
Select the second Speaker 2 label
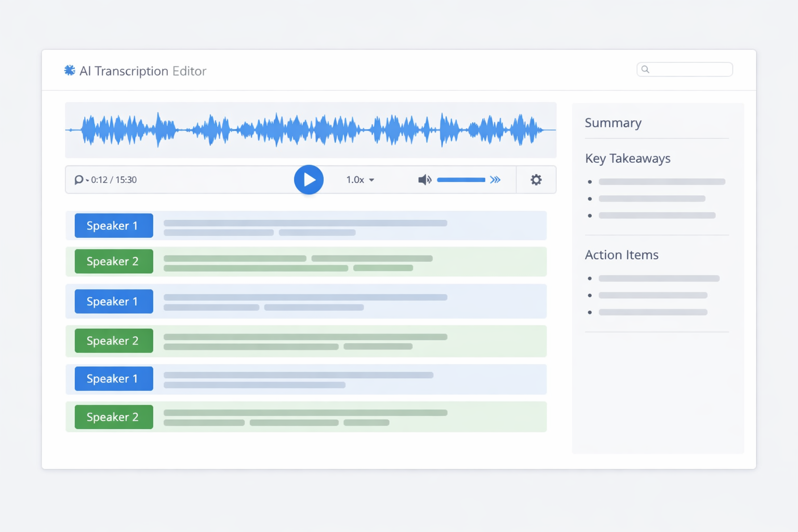pyautogui.click(x=113, y=340)
